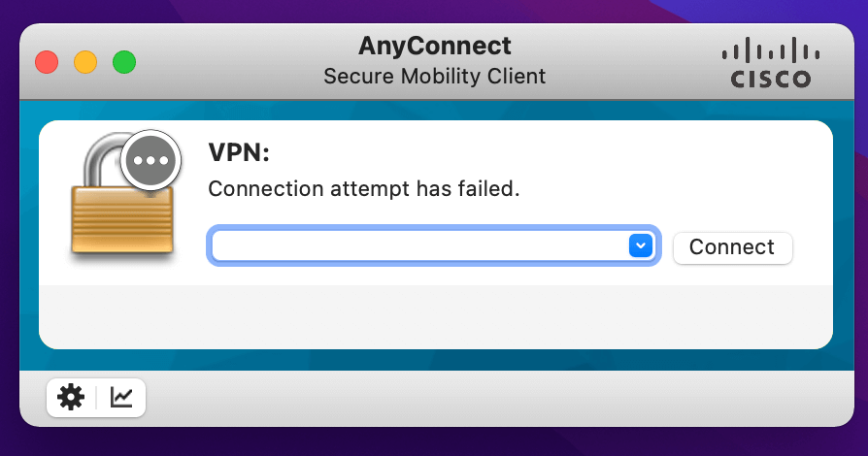The image size is (868, 456).
Task: Click the Cisco logo
Action: click(770, 63)
